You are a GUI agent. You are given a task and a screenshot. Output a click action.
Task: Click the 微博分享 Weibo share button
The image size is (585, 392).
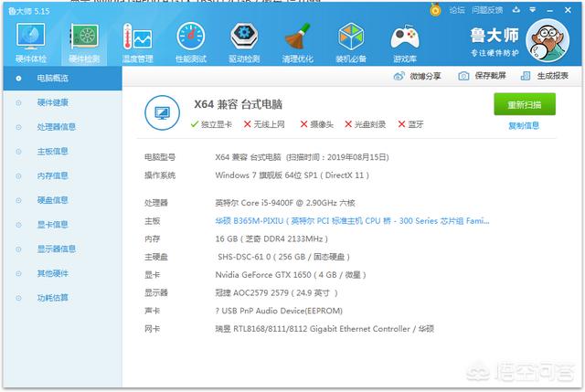click(x=418, y=76)
